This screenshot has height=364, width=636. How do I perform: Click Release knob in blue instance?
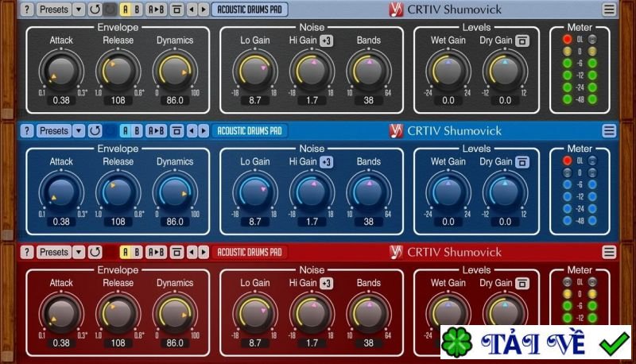(118, 192)
